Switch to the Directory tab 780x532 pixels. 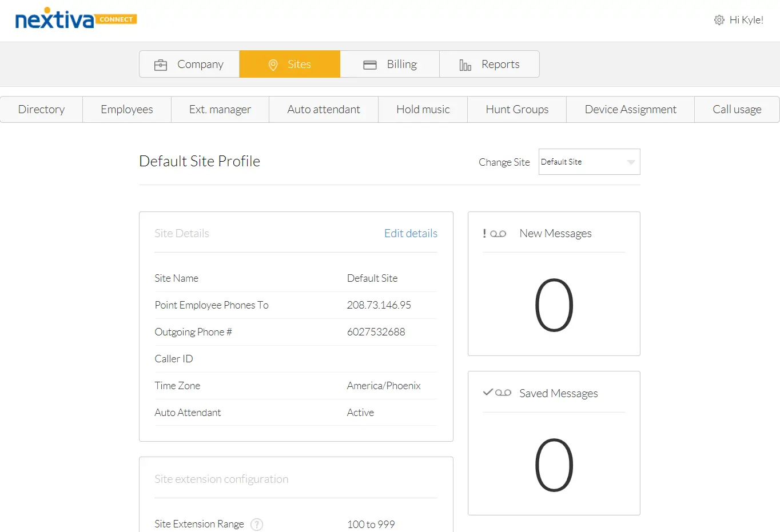41,109
